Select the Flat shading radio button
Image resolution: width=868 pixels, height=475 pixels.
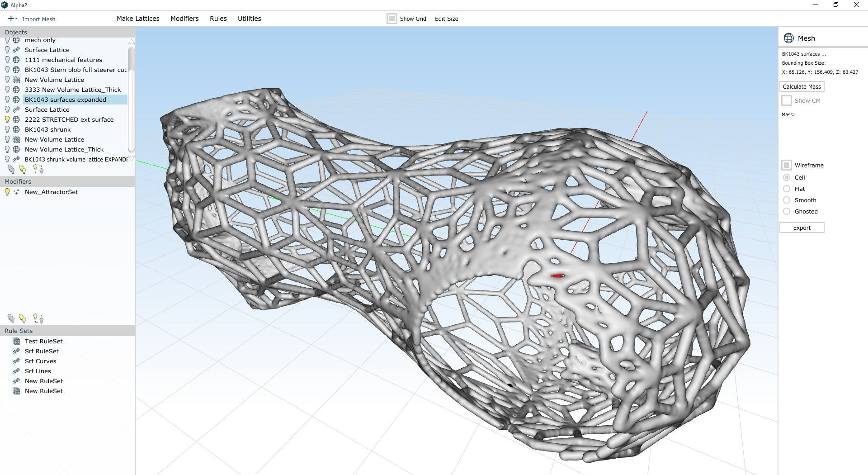[787, 189]
